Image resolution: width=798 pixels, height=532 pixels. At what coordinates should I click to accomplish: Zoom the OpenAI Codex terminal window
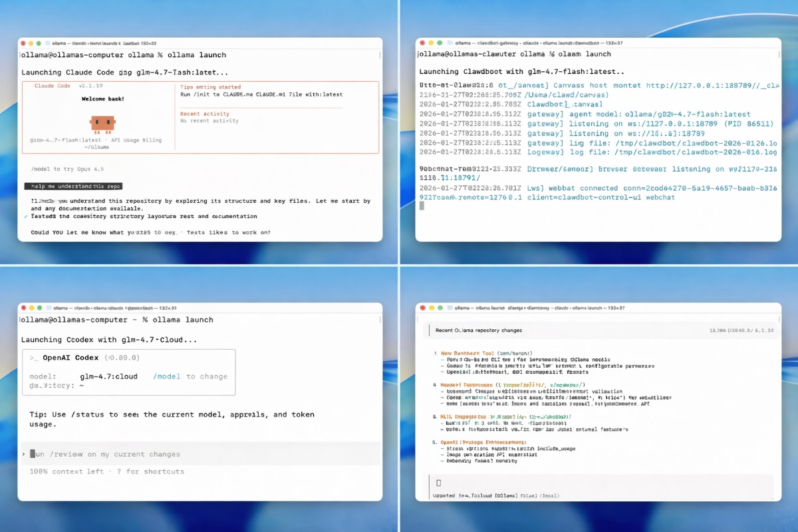click(x=39, y=308)
